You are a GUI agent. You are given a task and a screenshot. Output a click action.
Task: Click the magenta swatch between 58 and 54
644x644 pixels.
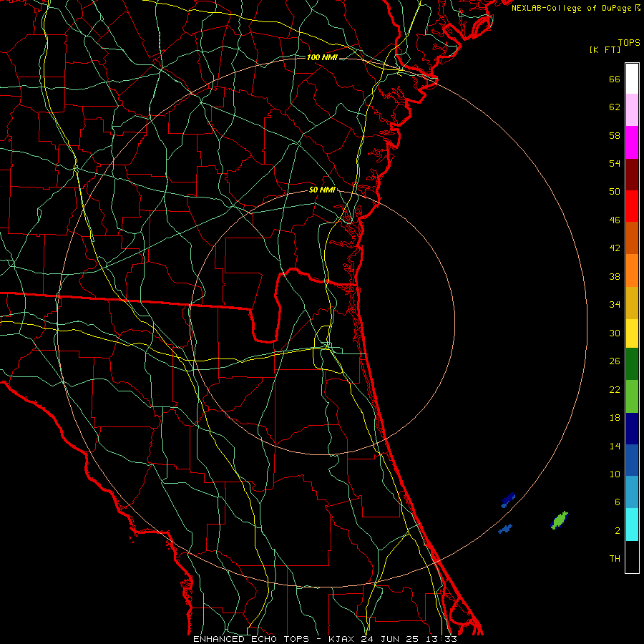[x=632, y=142]
